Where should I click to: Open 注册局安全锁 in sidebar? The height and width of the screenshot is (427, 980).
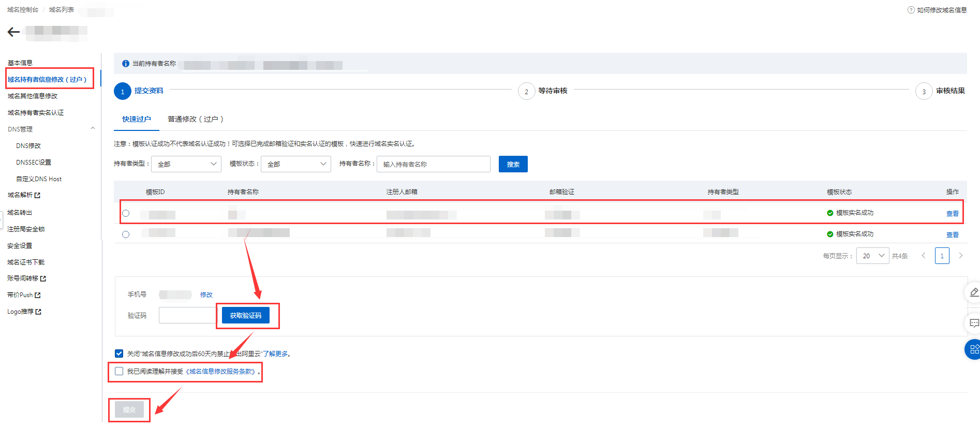[x=26, y=229]
